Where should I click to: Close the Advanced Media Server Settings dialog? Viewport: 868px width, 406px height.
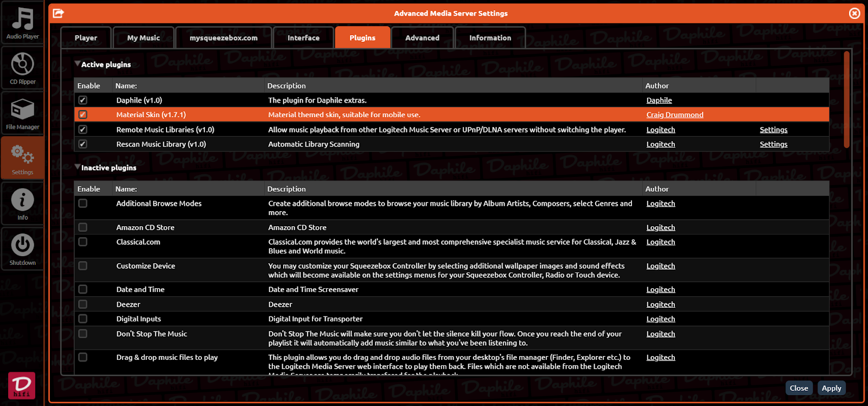(854, 13)
